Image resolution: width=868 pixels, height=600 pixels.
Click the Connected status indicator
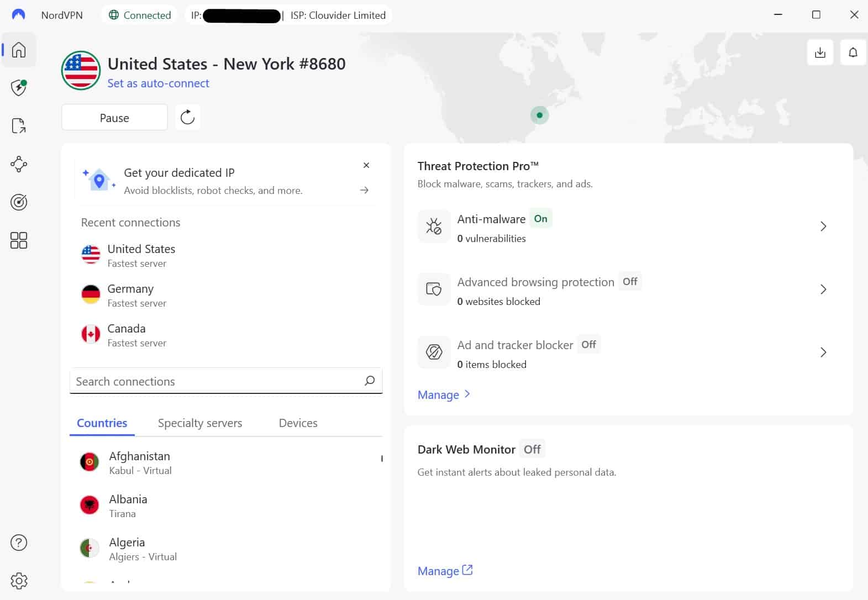click(140, 15)
